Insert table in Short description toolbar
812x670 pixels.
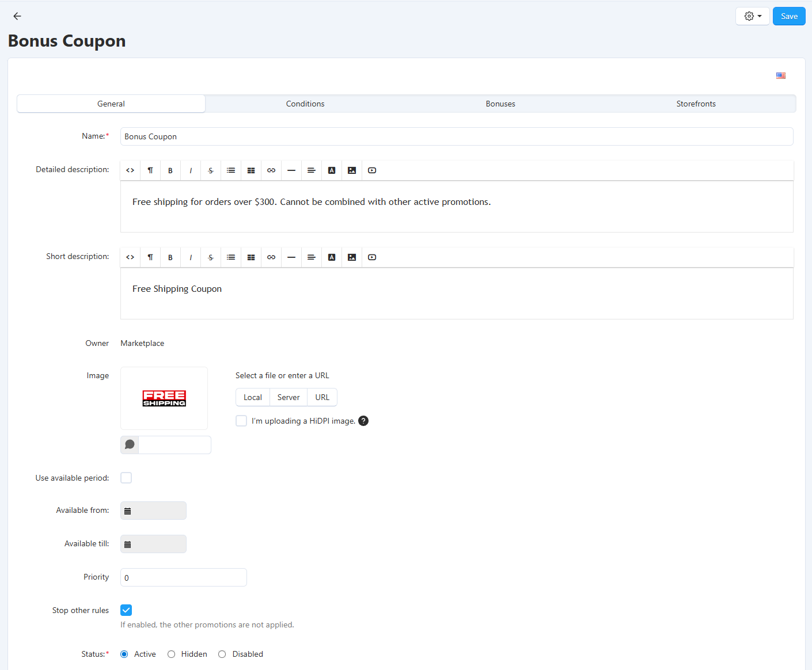point(251,257)
